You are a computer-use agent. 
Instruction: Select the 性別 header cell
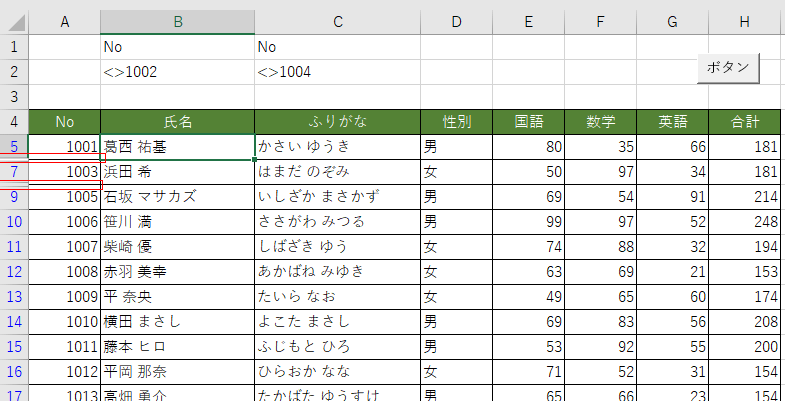click(456, 122)
